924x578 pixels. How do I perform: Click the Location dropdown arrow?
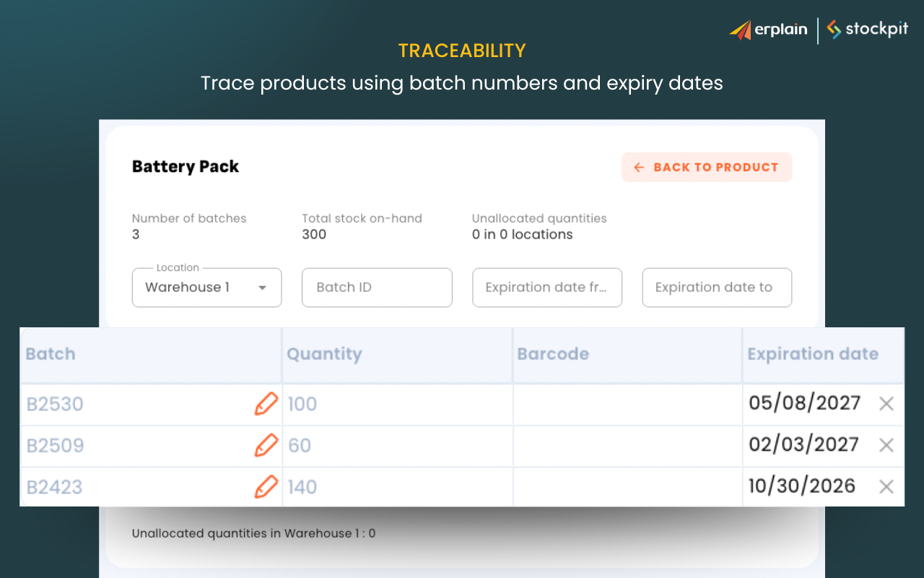click(263, 288)
